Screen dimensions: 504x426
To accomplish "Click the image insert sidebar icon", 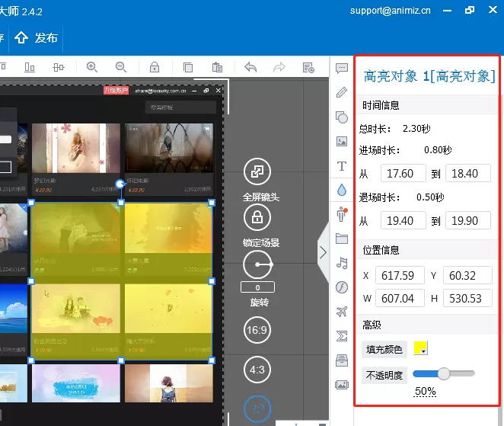I will coord(342,142).
